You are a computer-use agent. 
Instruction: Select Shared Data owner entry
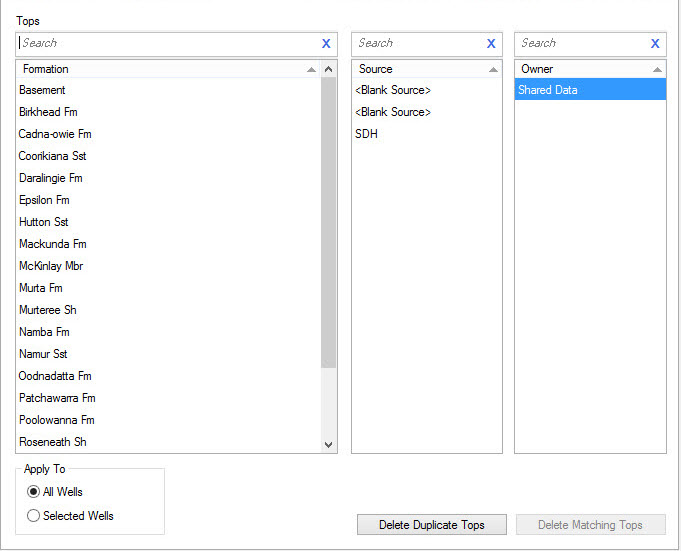[548, 90]
